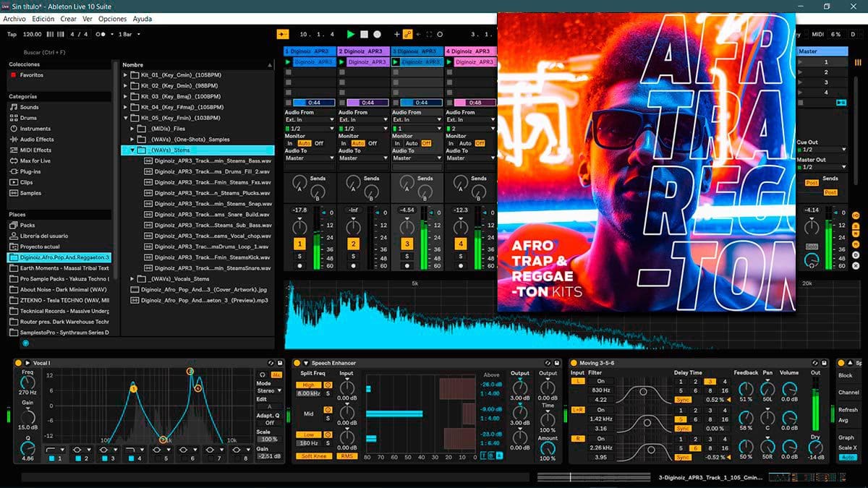Viewport: 868px width, 488px height.
Task: Open track 1 Audio From Ext. In dropdown
Action: [x=310, y=120]
